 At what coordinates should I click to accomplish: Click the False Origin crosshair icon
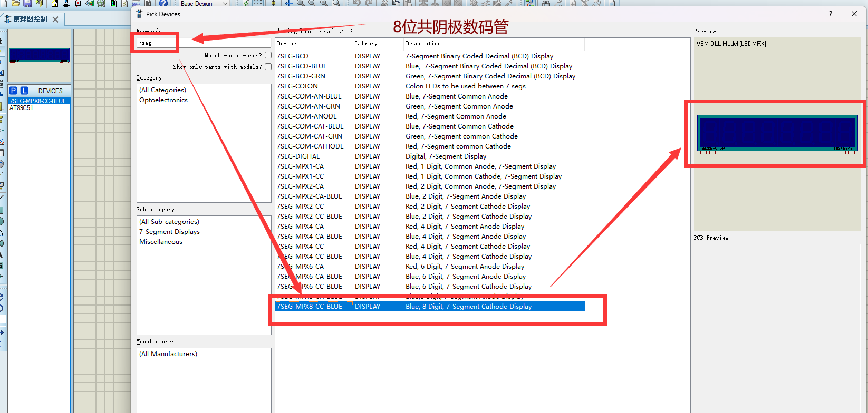click(273, 3)
